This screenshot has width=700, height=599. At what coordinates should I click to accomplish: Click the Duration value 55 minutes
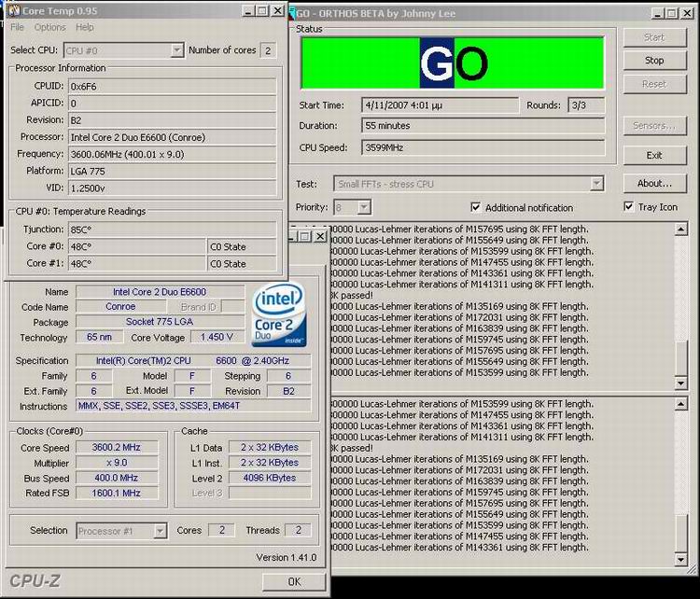pos(483,125)
